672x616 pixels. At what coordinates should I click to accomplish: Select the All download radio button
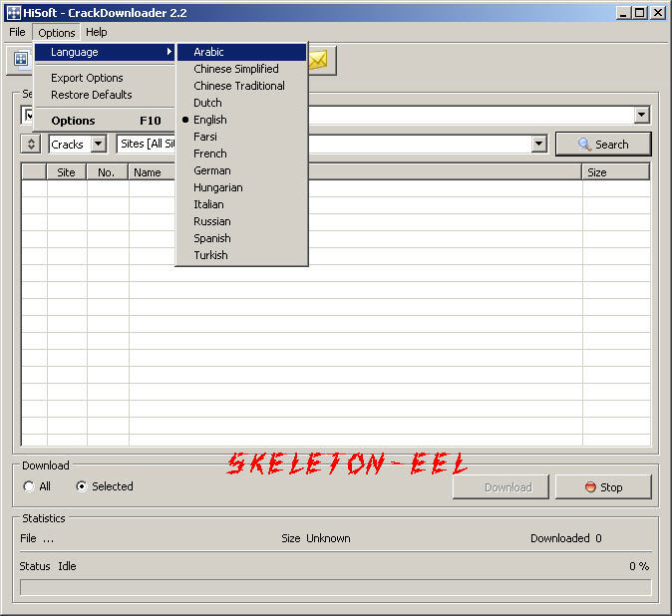(29, 486)
